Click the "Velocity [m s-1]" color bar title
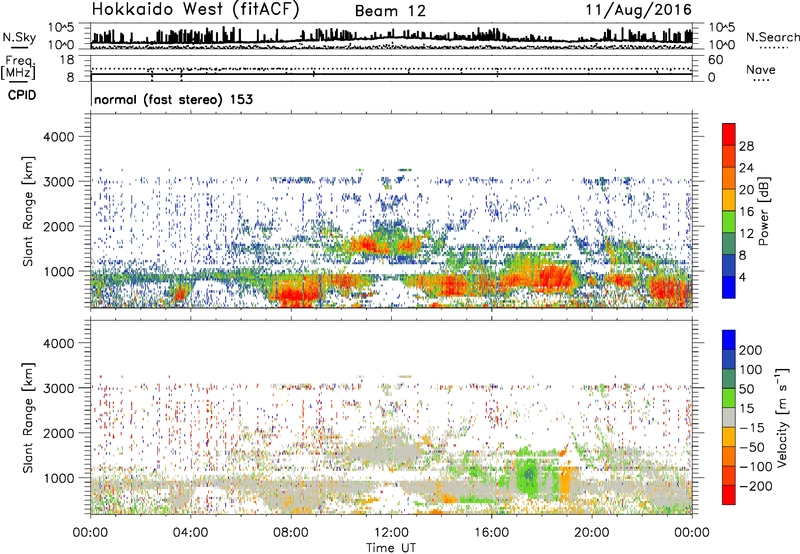Viewport: 800px width, 554px height. [x=782, y=417]
